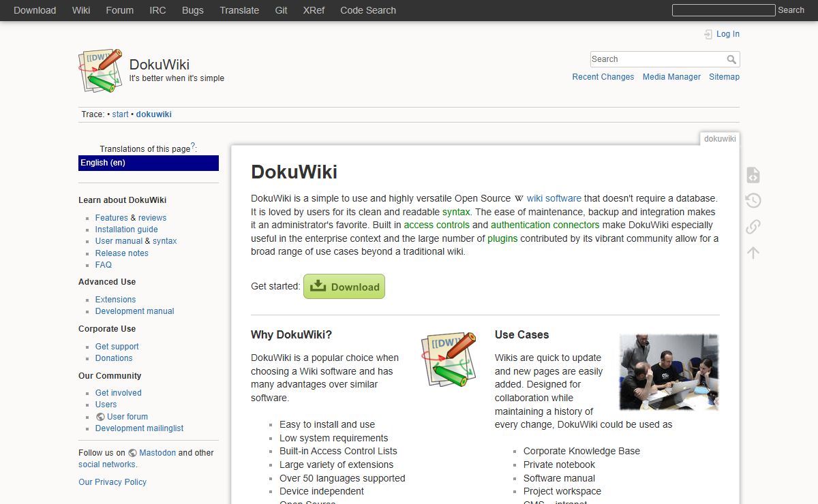Viewport: 818px width, 504px height.
Task: Open the FAQ sidebar link
Action: point(104,265)
